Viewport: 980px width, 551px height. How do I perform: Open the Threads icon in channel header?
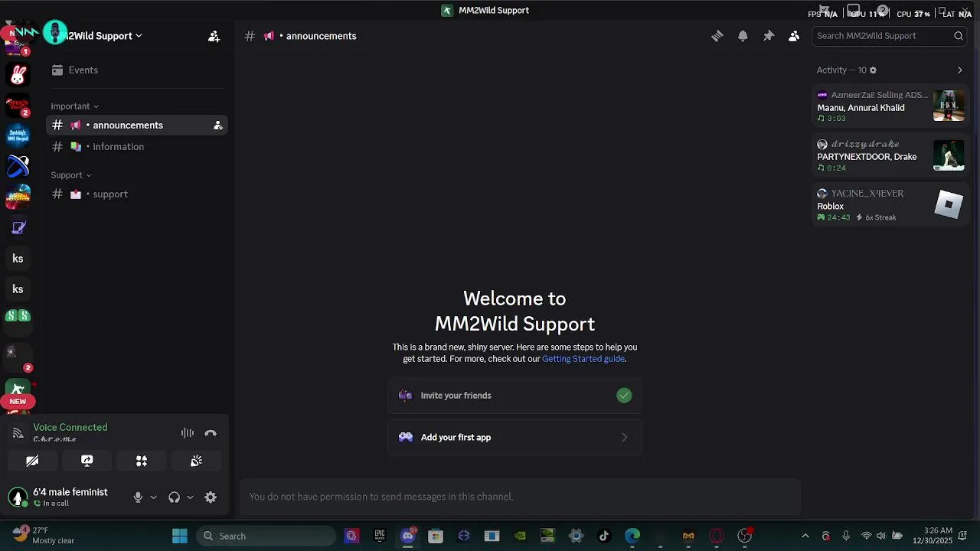tap(717, 36)
